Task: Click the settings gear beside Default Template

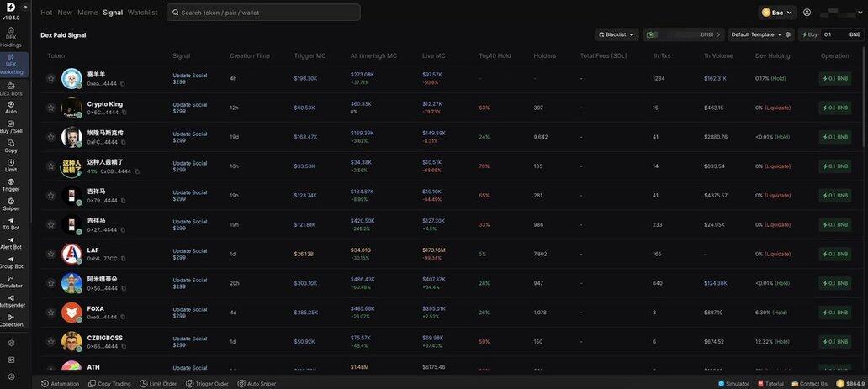Action: 788,34
